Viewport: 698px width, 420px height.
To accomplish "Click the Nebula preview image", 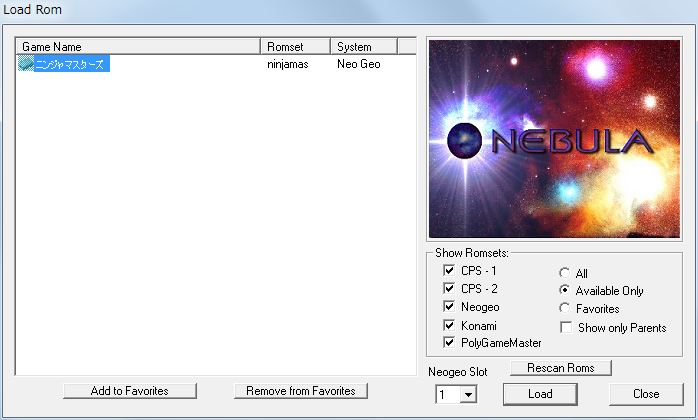I will 554,139.
